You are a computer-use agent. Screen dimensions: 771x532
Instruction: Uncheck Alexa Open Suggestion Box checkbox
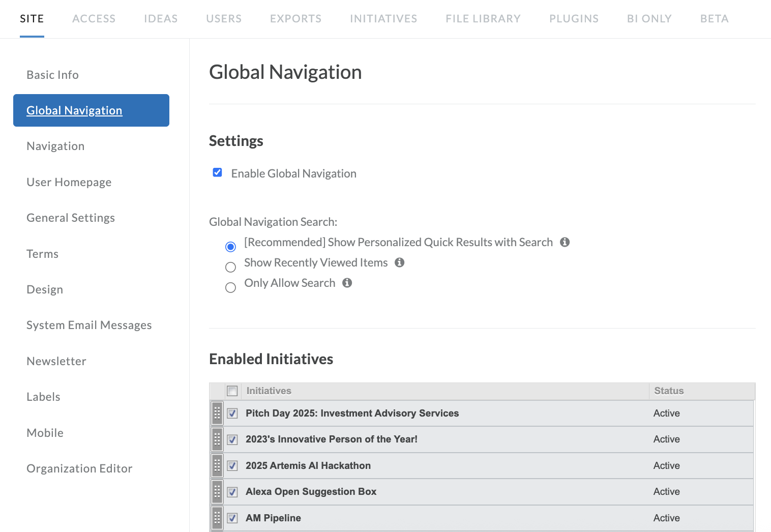click(x=232, y=492)
